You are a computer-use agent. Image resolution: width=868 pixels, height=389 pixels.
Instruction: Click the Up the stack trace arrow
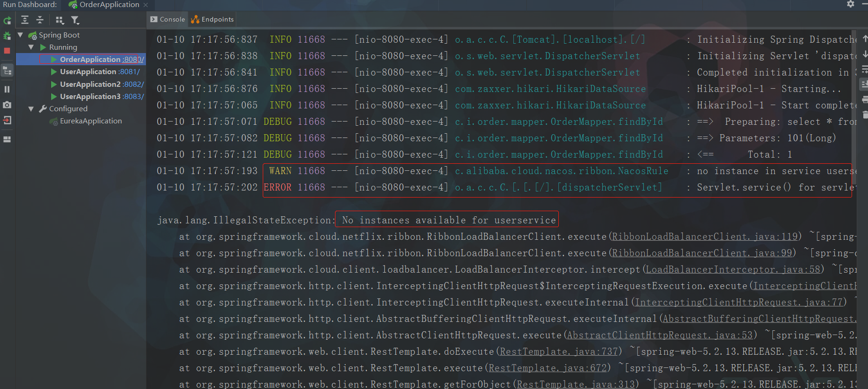click(864, 38)
